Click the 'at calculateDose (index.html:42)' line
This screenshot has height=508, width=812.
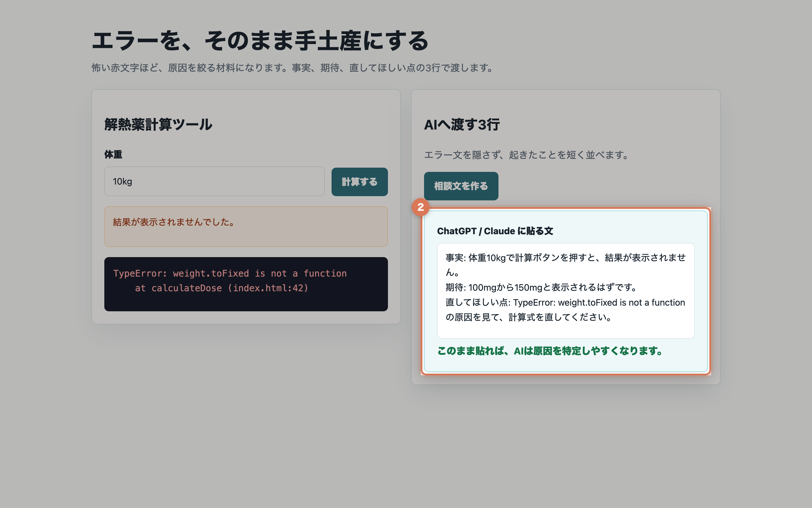point(221,288)
